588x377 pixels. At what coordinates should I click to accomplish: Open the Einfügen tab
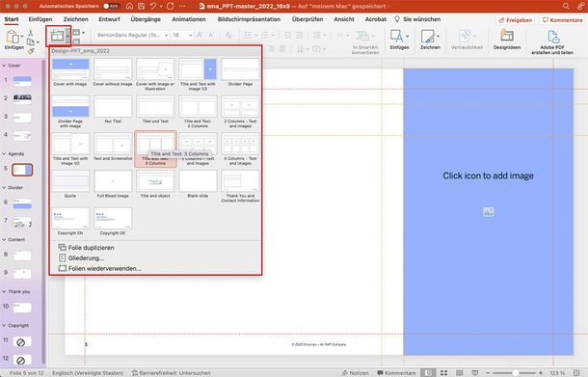40,19
